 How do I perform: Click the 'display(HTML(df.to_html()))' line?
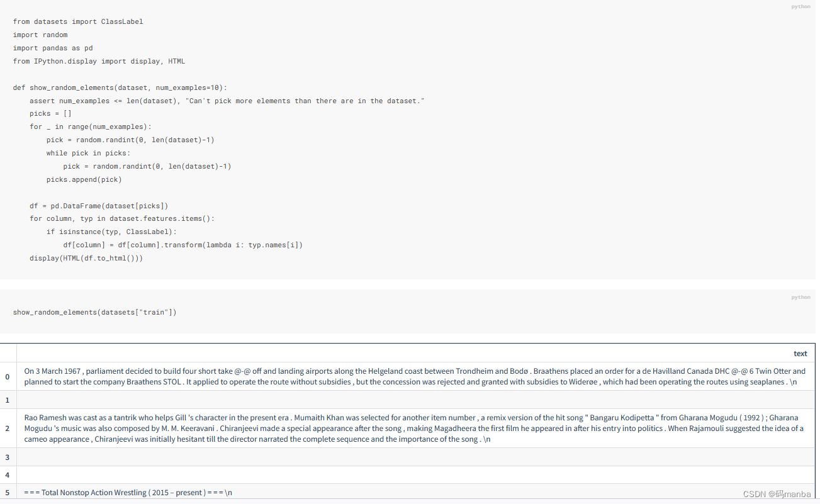86,258
